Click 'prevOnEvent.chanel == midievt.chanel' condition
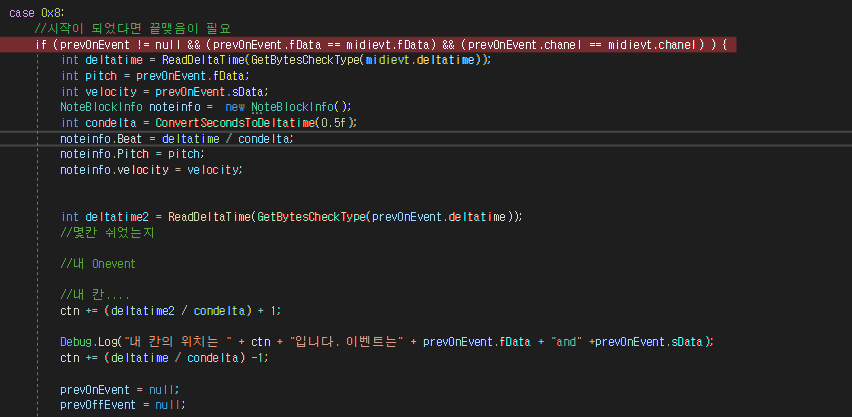This screenshot has height=417, width=852. click(586, 45)
